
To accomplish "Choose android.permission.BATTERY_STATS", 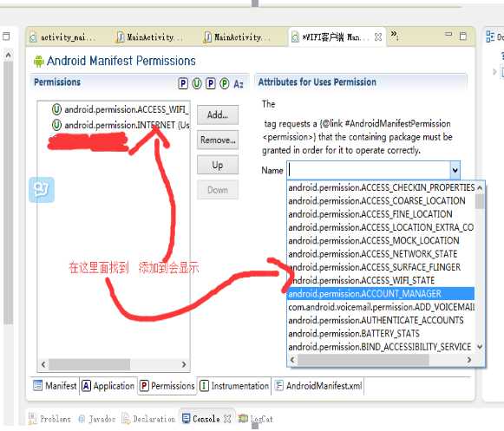I will (x=381, y=334).
